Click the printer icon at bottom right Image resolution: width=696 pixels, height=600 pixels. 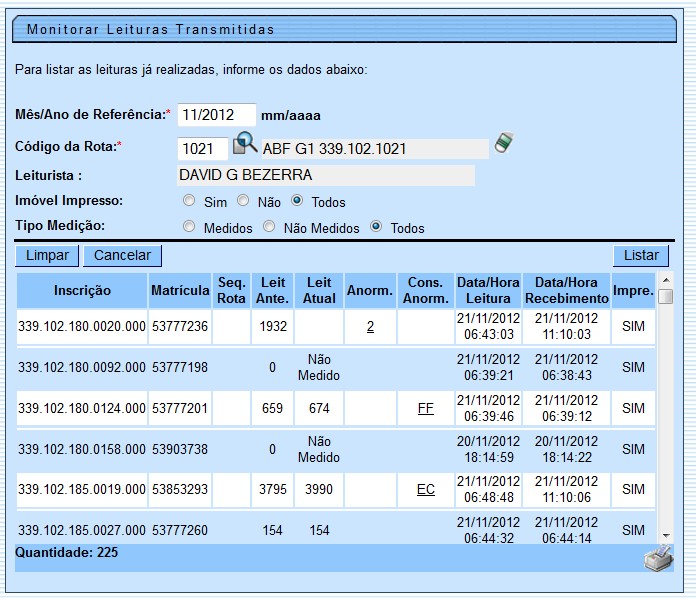658,558
